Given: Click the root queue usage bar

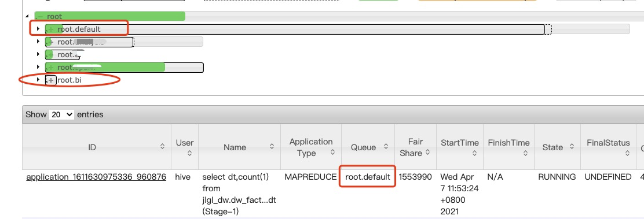Looking at the screenshot, I should (x=110, y=16).
